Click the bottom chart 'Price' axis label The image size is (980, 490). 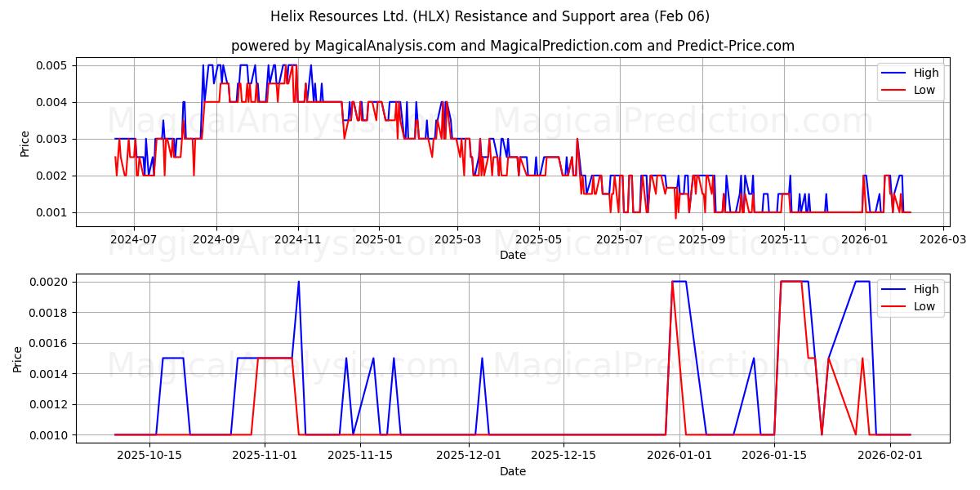[x=18, y=359]
